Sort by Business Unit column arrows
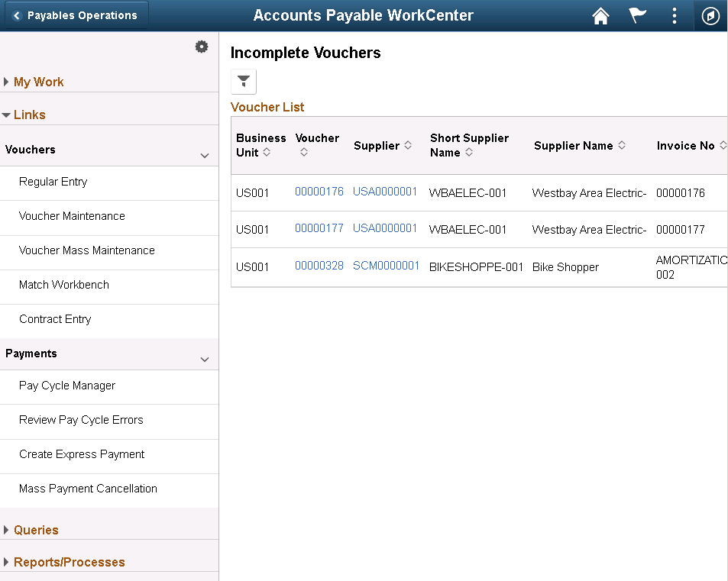The width and height of the screenshot is (728, 581). (267, 153)
